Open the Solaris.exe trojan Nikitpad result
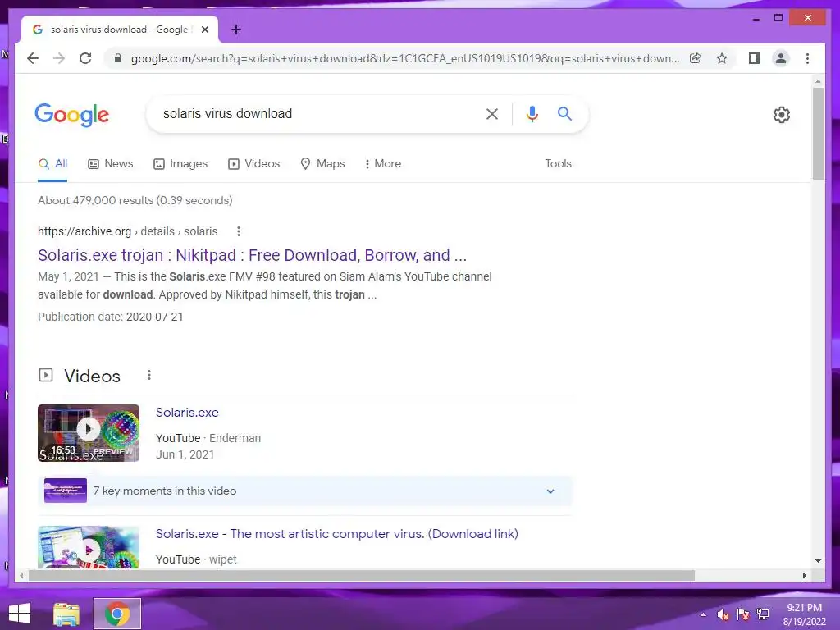 coord(253,255)
